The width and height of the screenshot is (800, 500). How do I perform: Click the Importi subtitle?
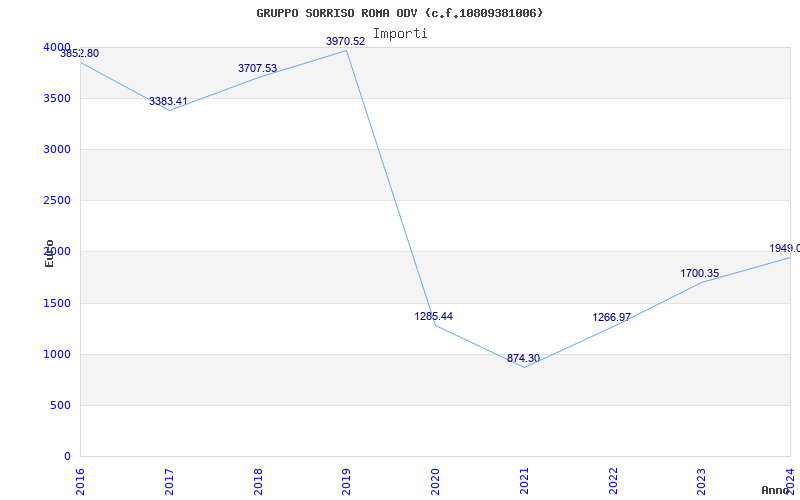(x=400, y=34)
